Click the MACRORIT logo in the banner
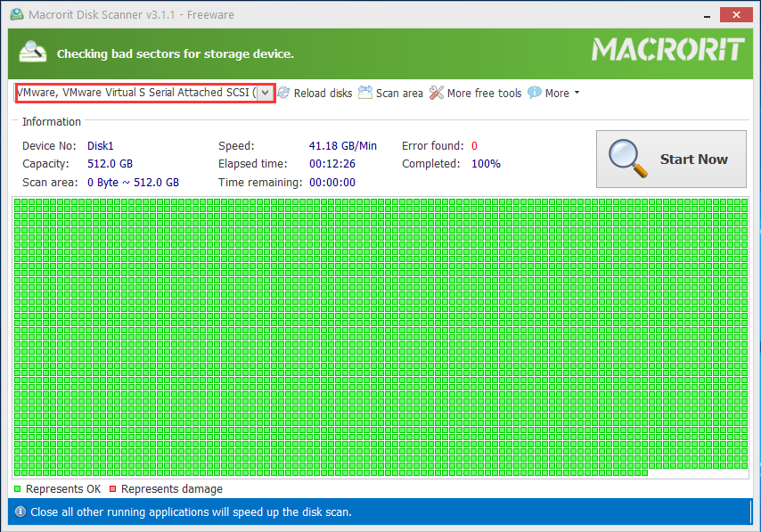Screen dimensions: 761x532 click(667, 50)
